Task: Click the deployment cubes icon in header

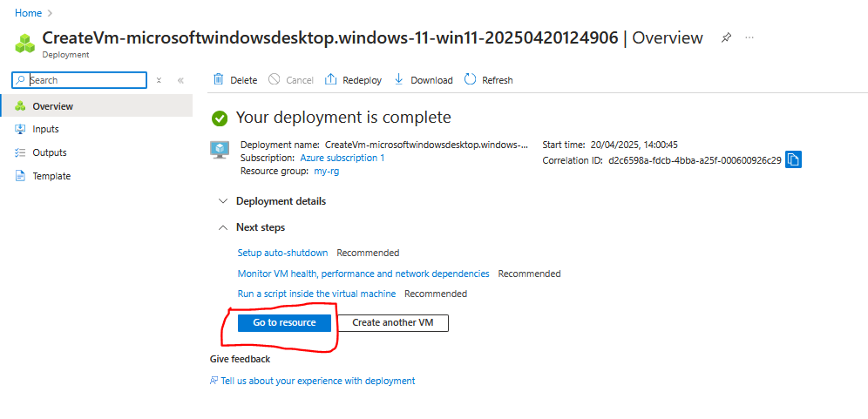Action: 25,44
